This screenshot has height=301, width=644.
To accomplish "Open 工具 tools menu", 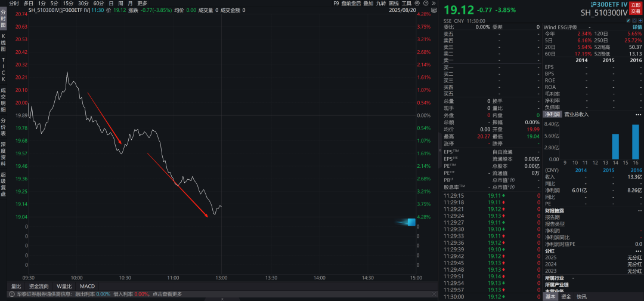I will 407,3.
